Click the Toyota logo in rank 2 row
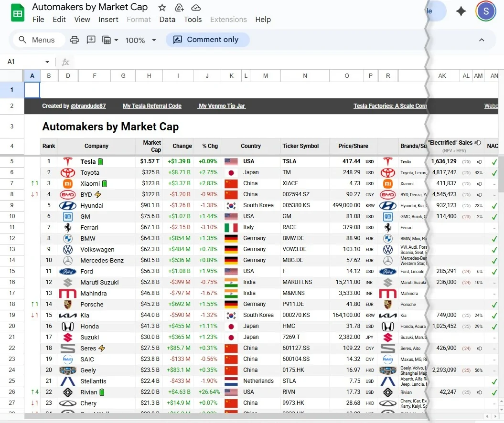The image size is (504, 423). [68, 172]
